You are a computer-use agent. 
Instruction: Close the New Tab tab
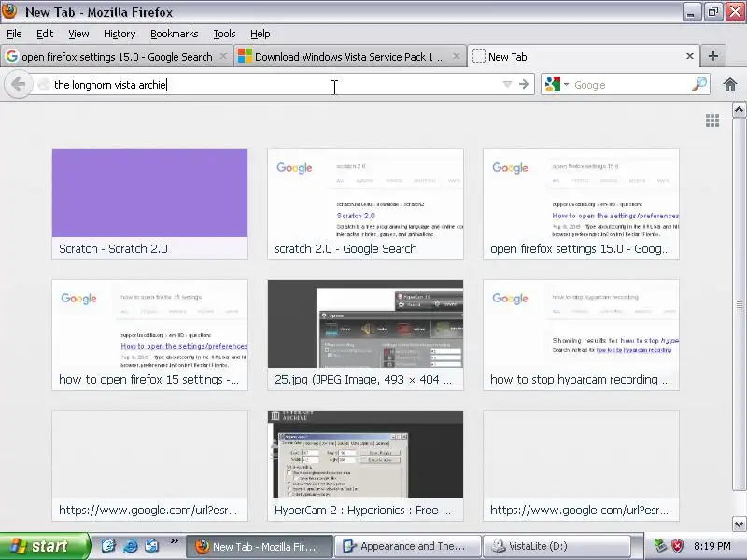click(689, 56)
